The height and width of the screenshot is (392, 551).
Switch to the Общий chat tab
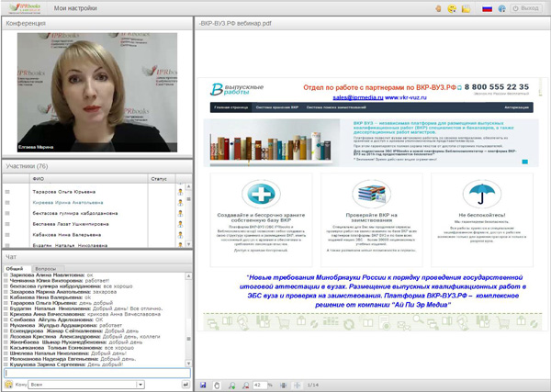pyautogui.click(x=15, y=268)
